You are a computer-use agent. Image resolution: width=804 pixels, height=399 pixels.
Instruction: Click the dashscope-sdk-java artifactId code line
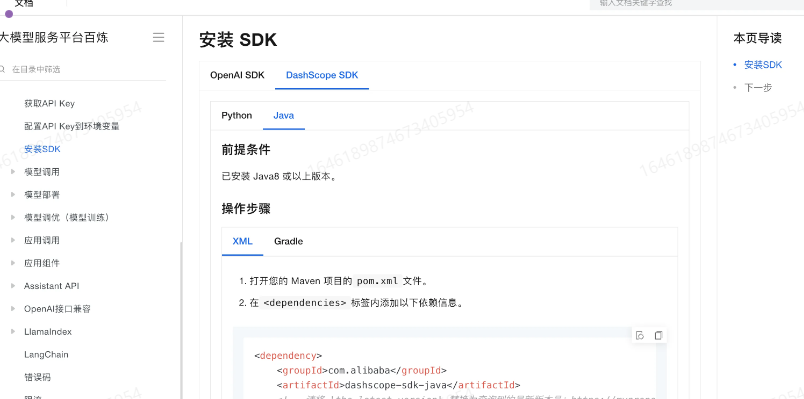pyautogui.click(x=398, y=385)
